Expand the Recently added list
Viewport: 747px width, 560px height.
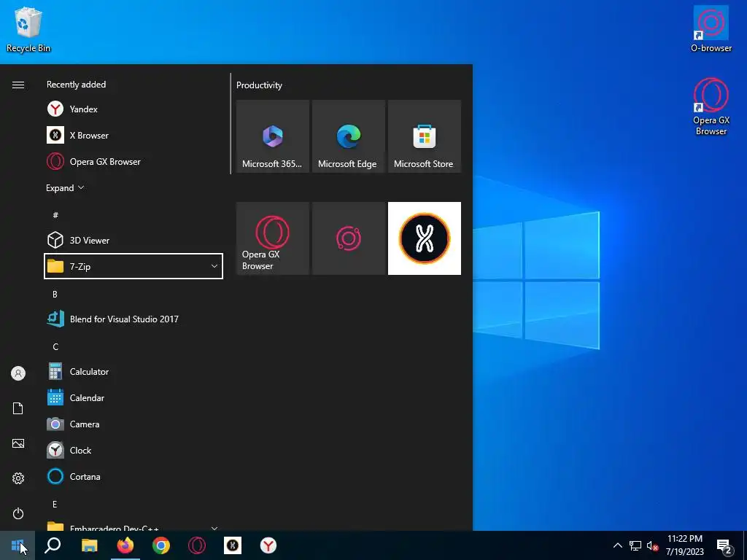pos(65,187)
